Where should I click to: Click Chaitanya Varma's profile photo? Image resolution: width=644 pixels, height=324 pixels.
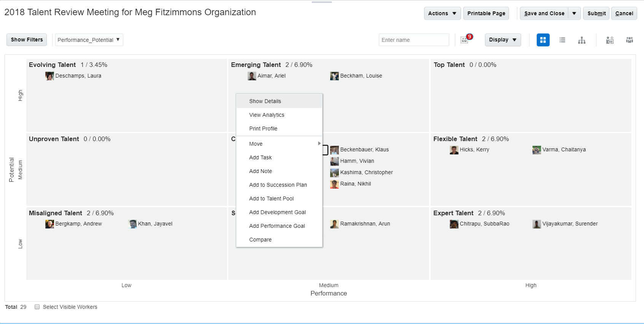coord(536,150)
